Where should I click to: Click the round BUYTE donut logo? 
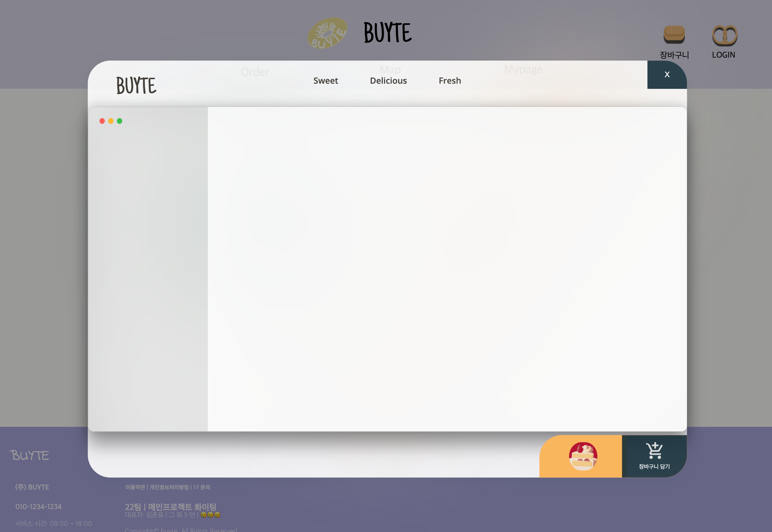coord(327,33)
